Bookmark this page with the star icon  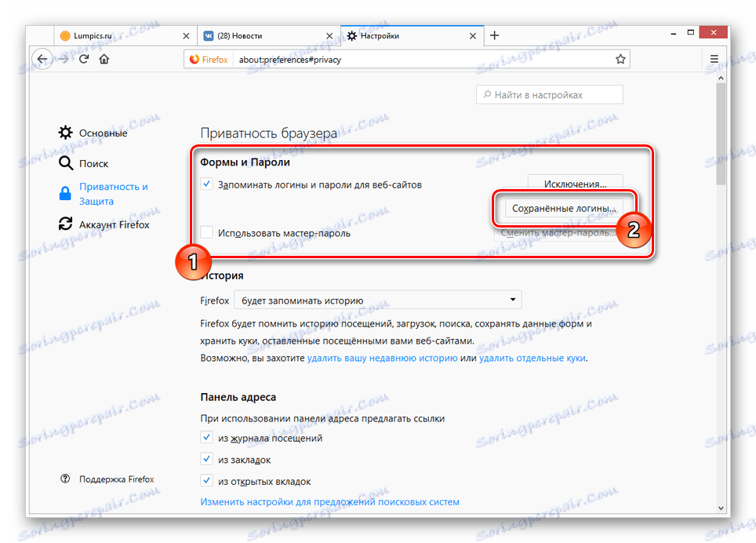coord(620,60)
